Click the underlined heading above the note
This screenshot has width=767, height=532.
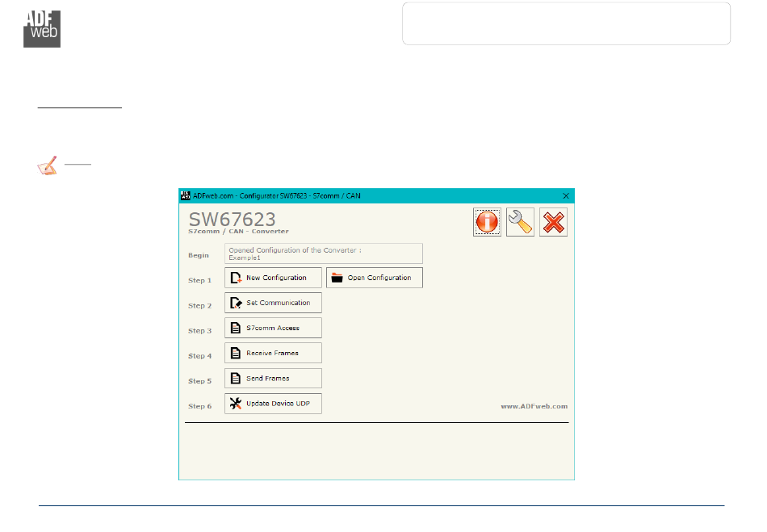[79, 105]
